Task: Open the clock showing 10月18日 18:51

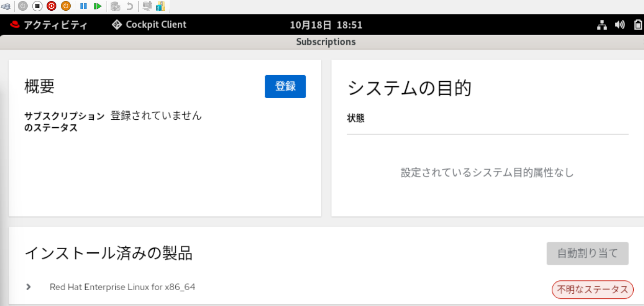Action: [x=326, y=25]
